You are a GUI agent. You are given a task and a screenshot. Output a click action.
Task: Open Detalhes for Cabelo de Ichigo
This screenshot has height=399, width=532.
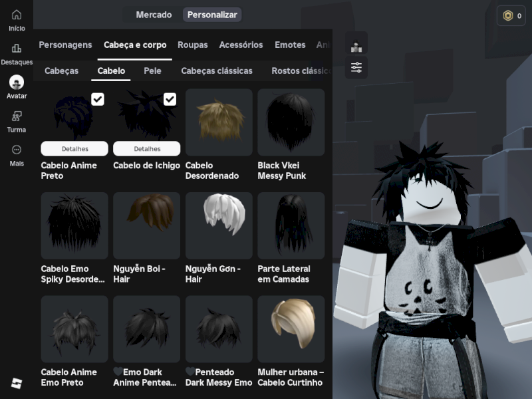[x=147, y=148]
